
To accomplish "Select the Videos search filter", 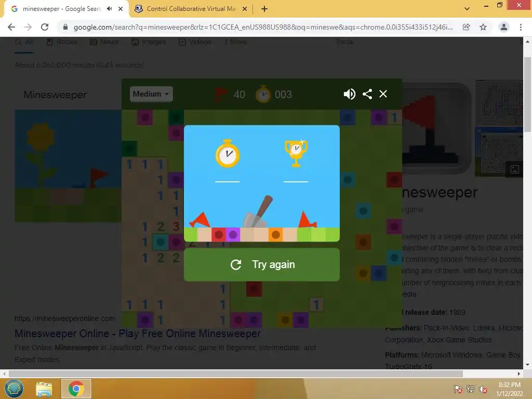I will 195,42.
